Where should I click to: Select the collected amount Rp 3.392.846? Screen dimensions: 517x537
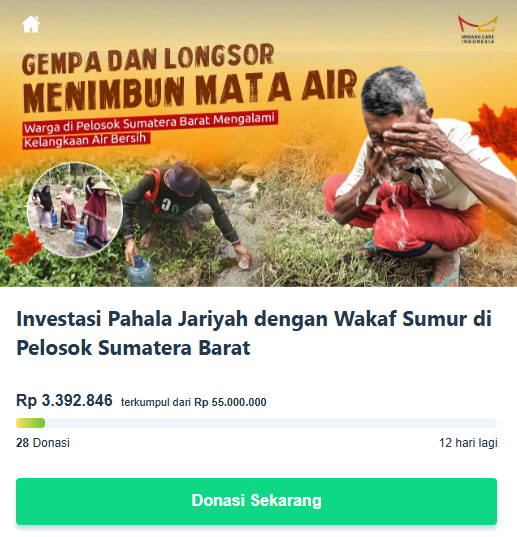64,400
